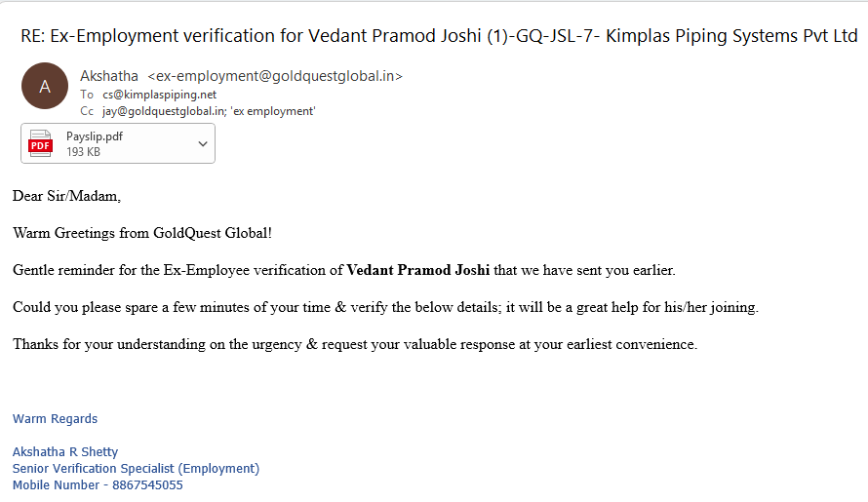Click the "Dear Sir/Madam" greeting line
This screenshot has width=868, height=502.
66,196
